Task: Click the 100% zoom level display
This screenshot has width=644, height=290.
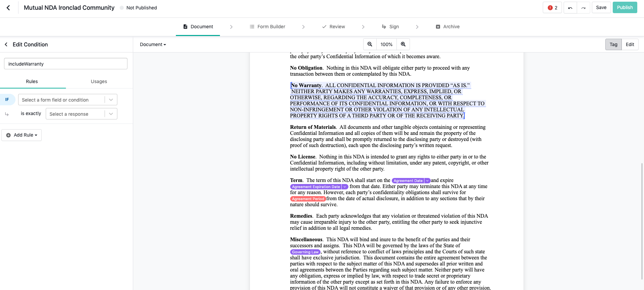Action: click(x=386, y=44)
